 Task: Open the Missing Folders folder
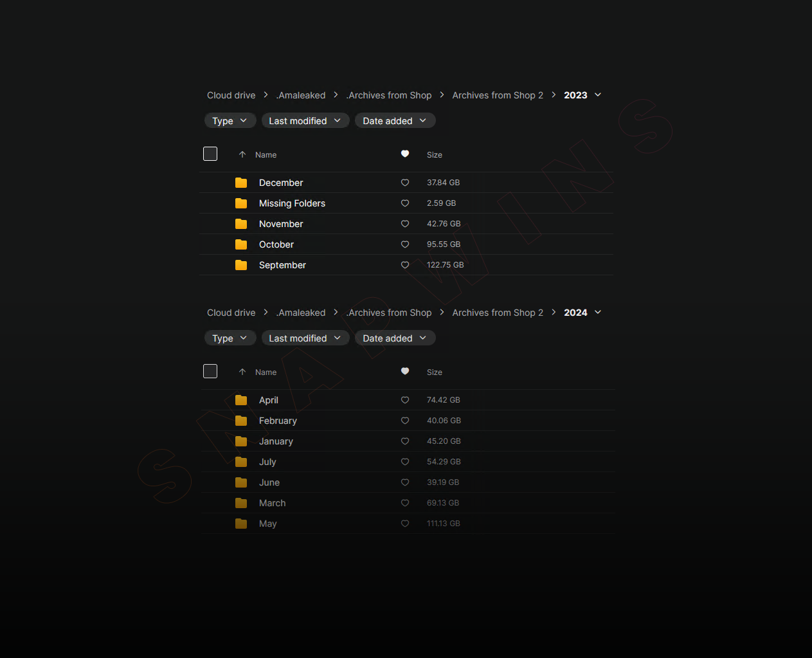292,203
